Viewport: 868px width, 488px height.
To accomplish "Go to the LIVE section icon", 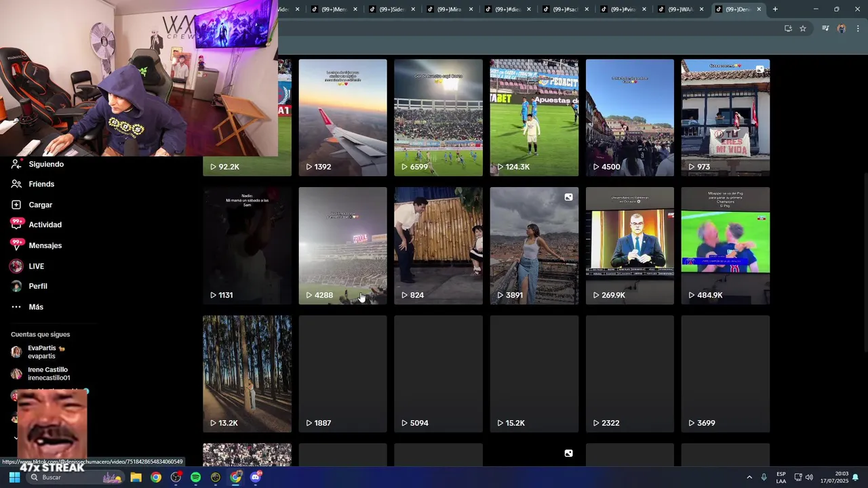I will [x=16, y=266].
